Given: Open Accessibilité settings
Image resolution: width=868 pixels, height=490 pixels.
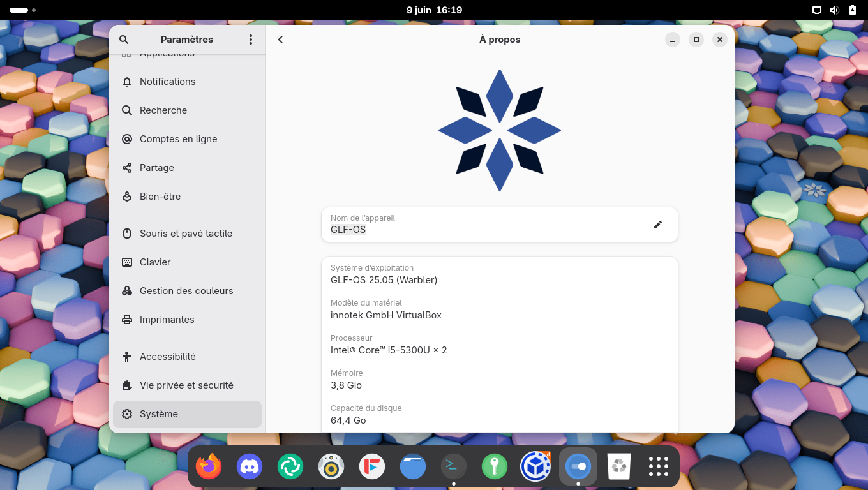Looking at the screenshot, I should point(187,357).
